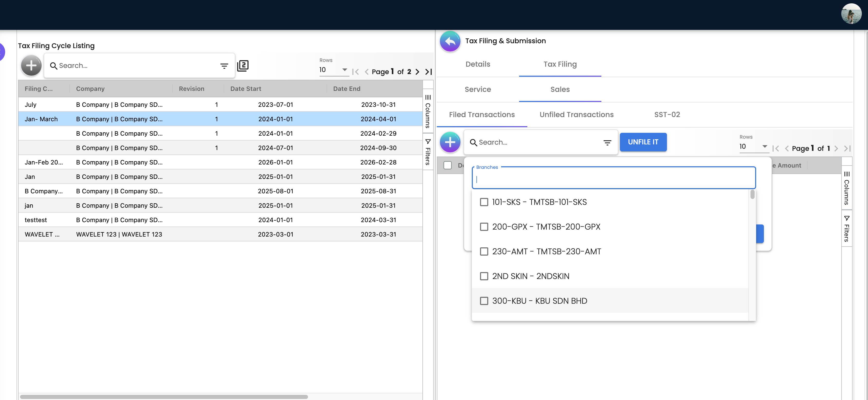Select row ending 2024-02-29
The height and width of the screenshot is (400, 868).
pos(220,134)
